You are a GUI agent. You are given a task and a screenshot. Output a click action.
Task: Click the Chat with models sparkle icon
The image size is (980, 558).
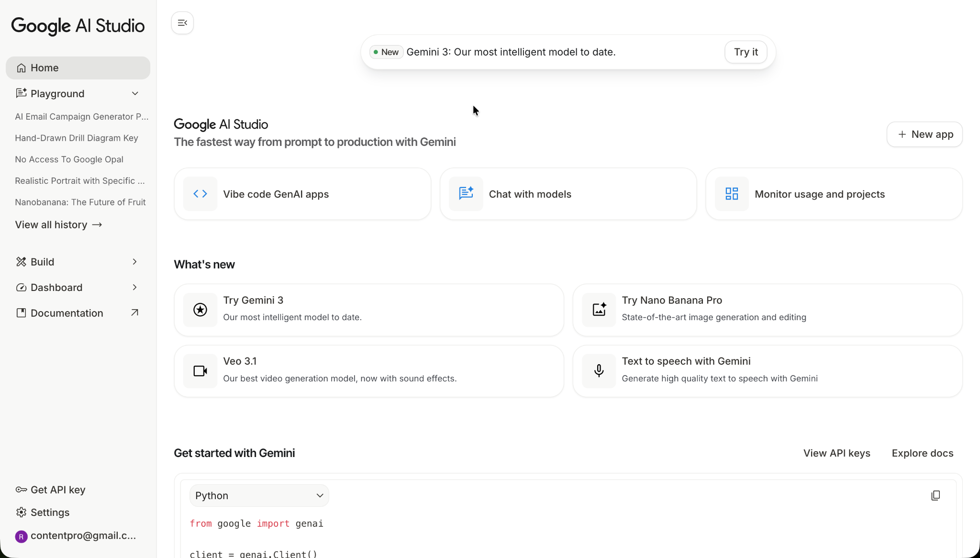(x=466, y=194)
